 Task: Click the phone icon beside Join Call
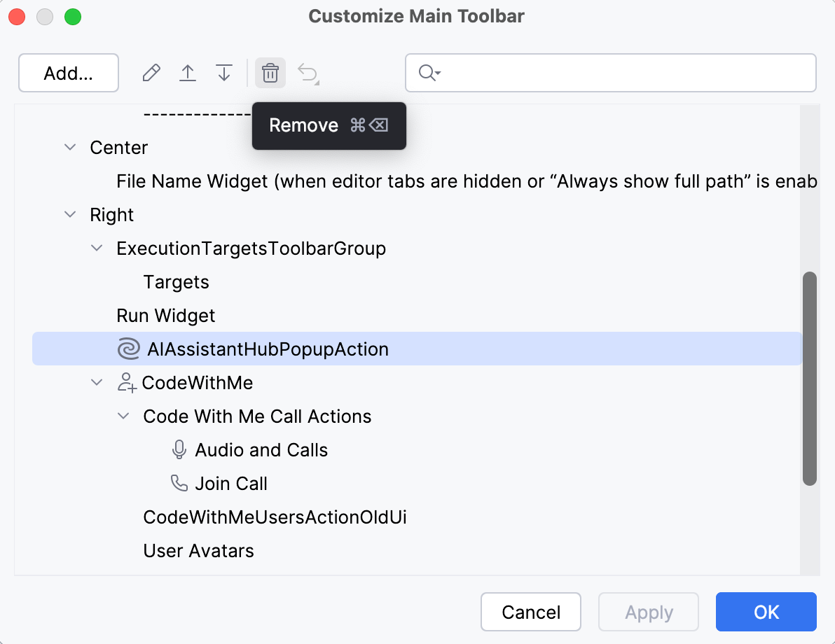pyautogui.click(x=179, y=484)
